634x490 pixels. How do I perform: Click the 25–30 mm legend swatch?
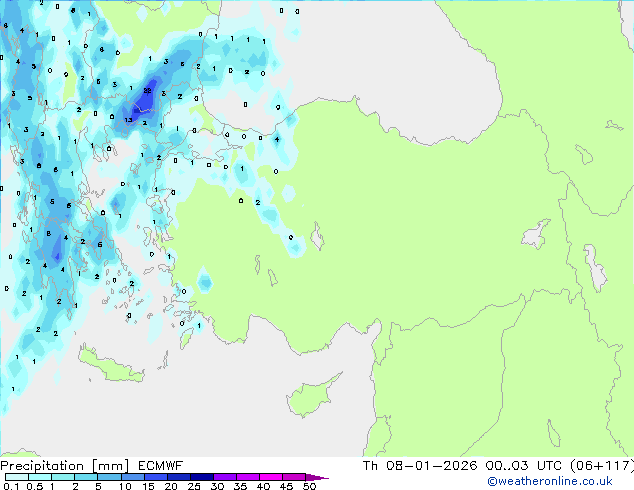pos(201,477)
